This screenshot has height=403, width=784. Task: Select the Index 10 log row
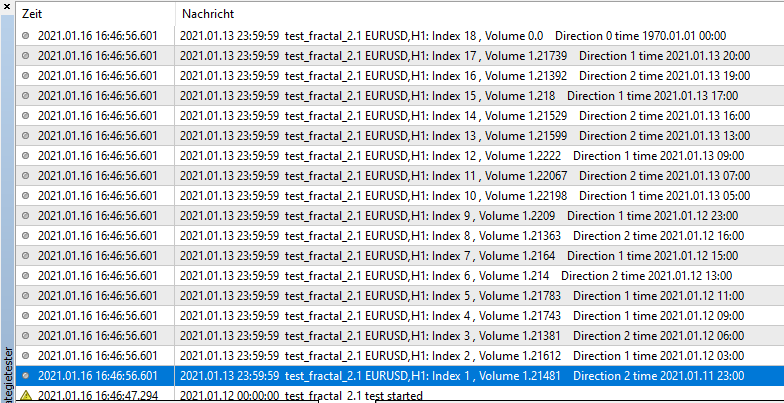point(400,196)
